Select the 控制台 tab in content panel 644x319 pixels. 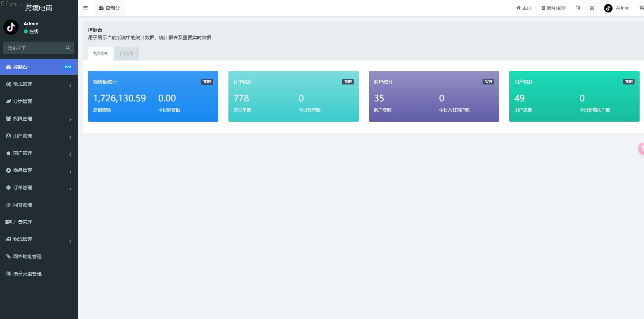[x=101, y=53]
